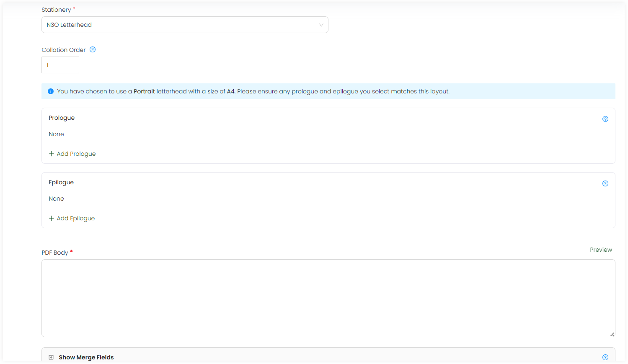Click the Prologue section heading

pos(62,118)
